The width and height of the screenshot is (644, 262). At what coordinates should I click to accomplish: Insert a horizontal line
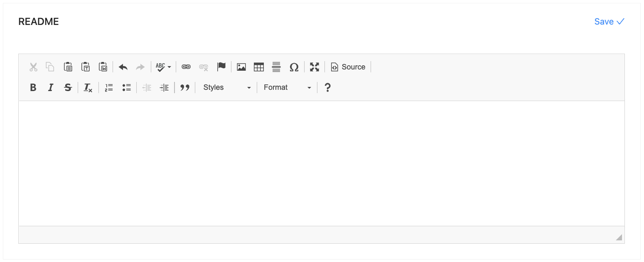point(276,67)
